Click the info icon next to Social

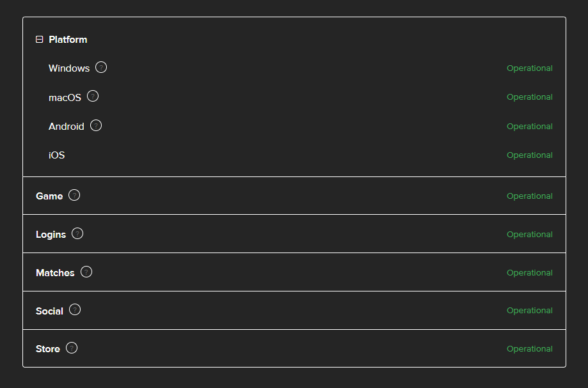pos(75,310)
